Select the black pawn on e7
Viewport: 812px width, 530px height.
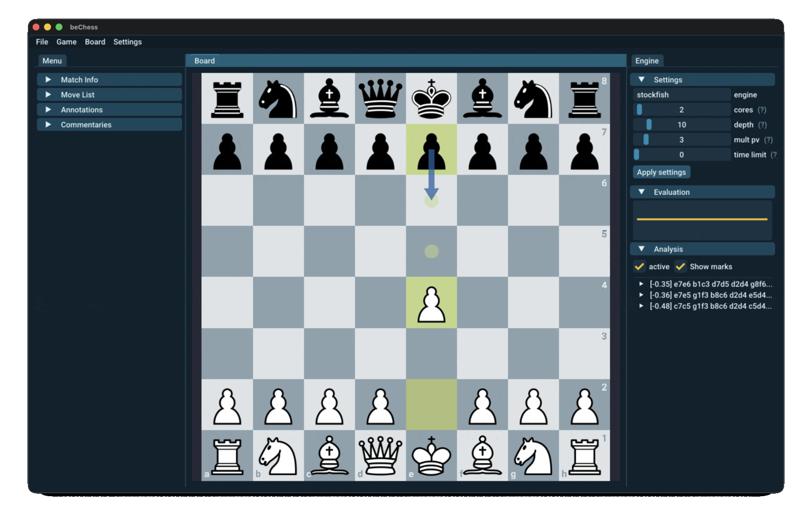pos(431,150)
